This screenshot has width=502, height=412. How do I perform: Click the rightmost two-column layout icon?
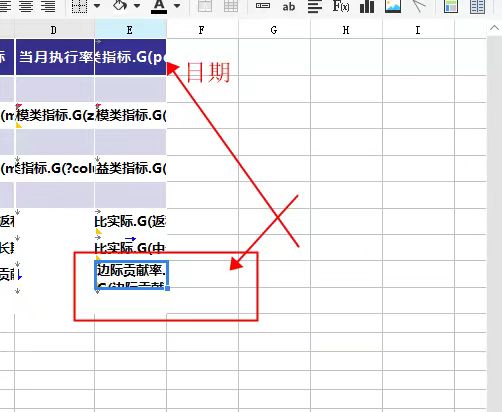[477, 6]
